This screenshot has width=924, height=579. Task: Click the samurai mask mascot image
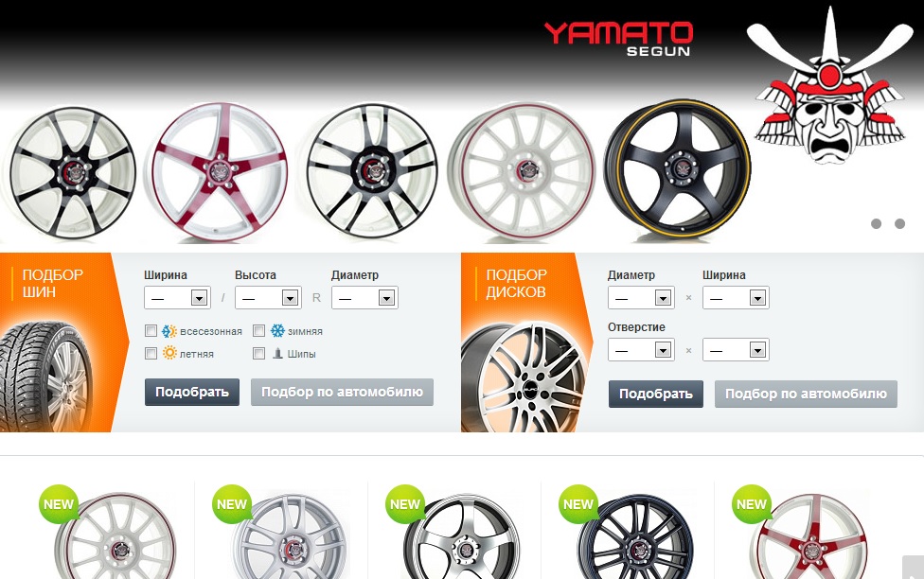coord(829,95)
